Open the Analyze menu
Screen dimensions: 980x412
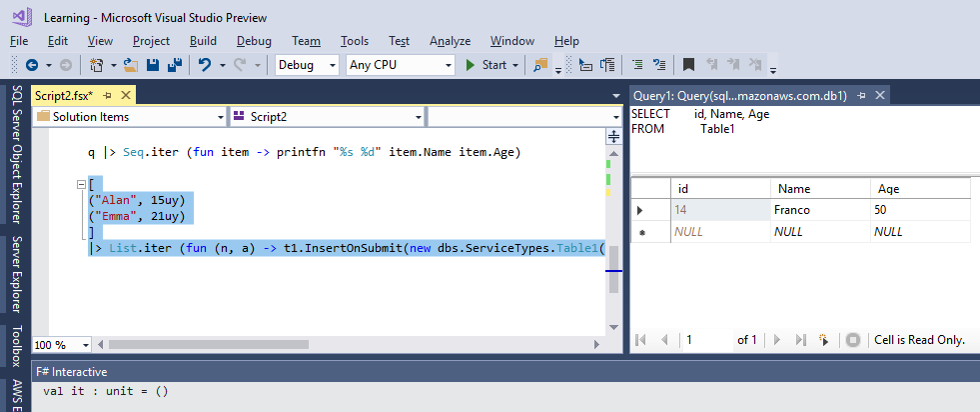click(x=450, y=41)
